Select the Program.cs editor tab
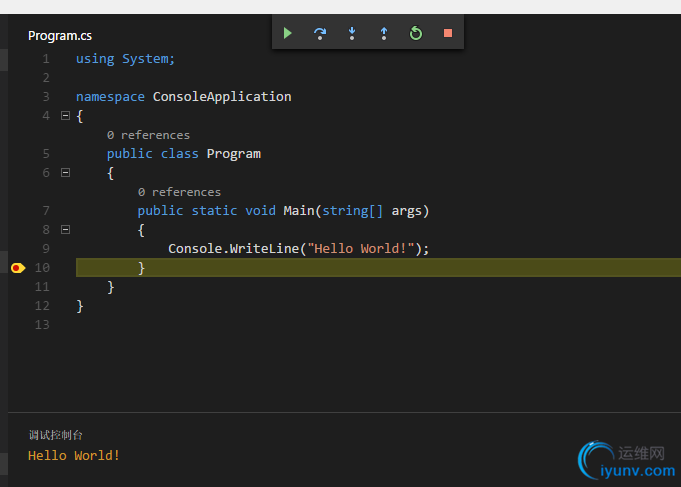The image size is (681, 487). click(x=60, y=36)
